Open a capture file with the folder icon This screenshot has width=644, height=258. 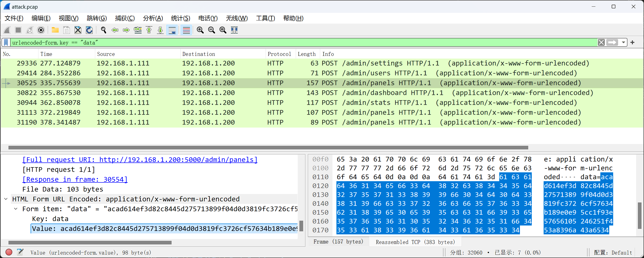tap(55, 30)
